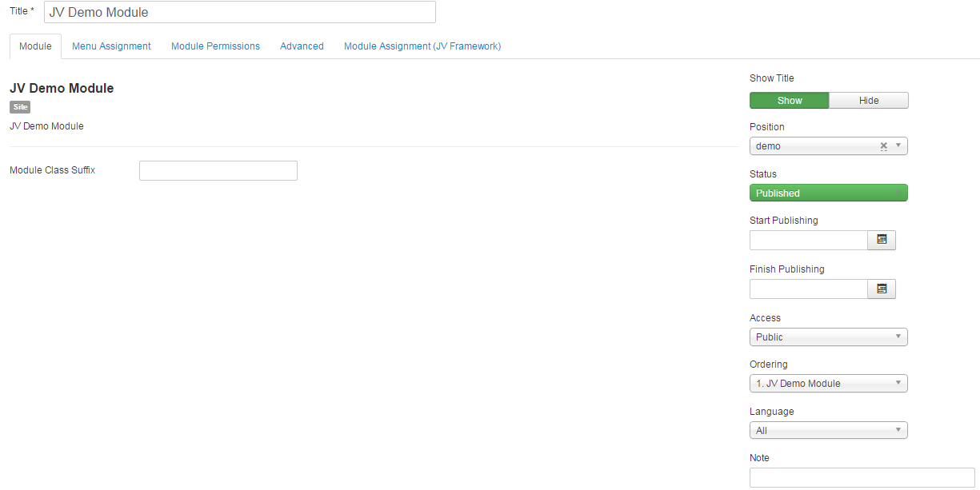Open Module Assignment (JV Framework) tab
980x490 pixels.
422,46
